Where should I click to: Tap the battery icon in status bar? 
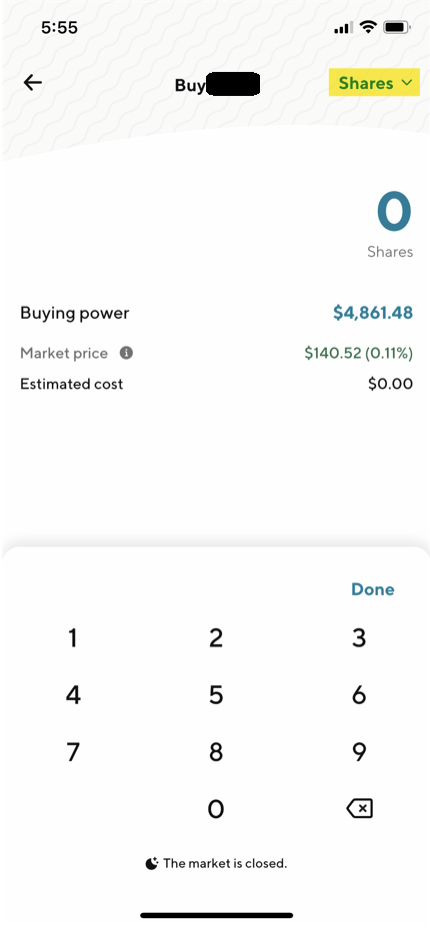click(397, 27)
